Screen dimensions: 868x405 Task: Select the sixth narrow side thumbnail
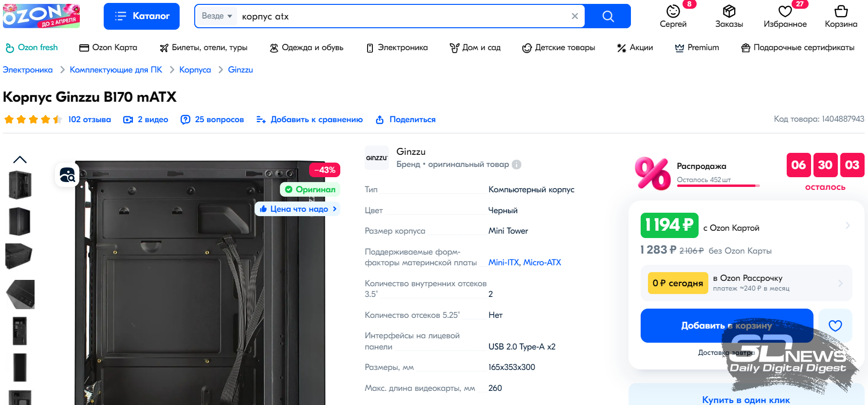20,367
